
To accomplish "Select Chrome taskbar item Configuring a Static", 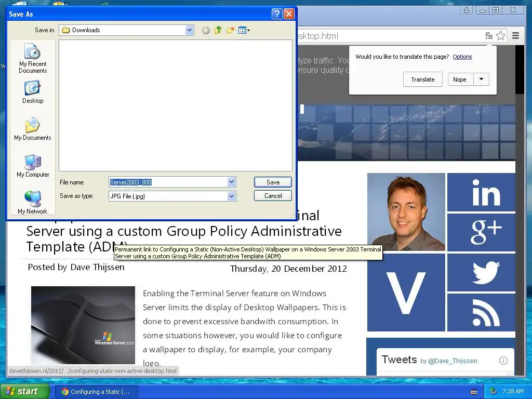I will coord(96,392).
